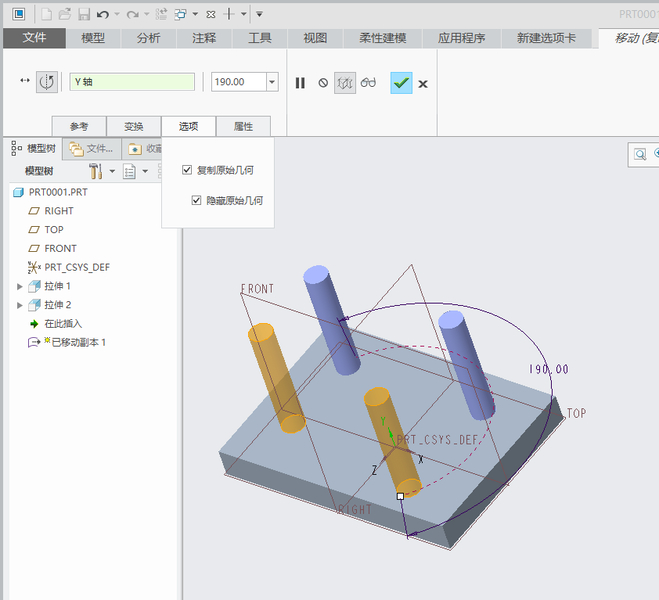Viewport: 659px width, 600px height.
Task: Select the rotate transformation icon
Action: coord(46,82)
